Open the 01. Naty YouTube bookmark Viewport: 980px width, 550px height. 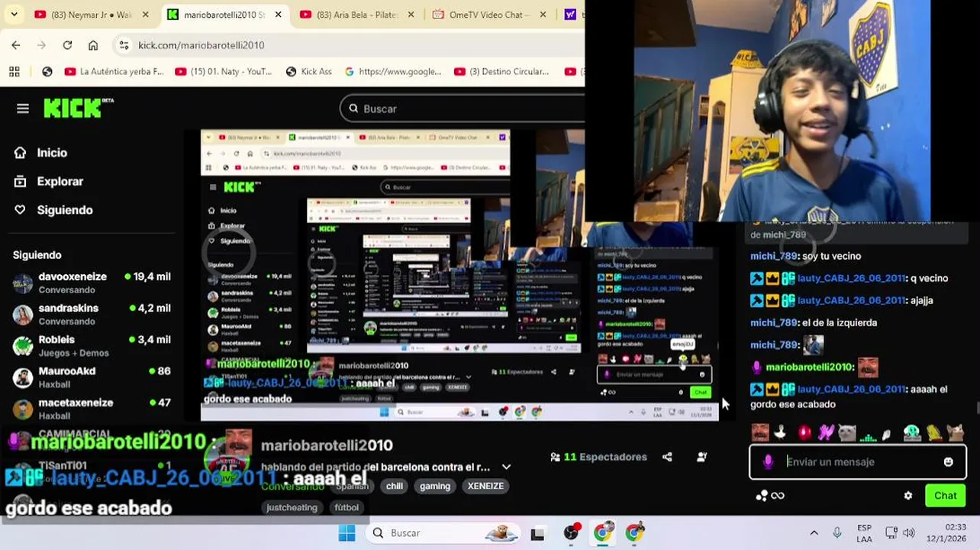click(x=223, y=71)
